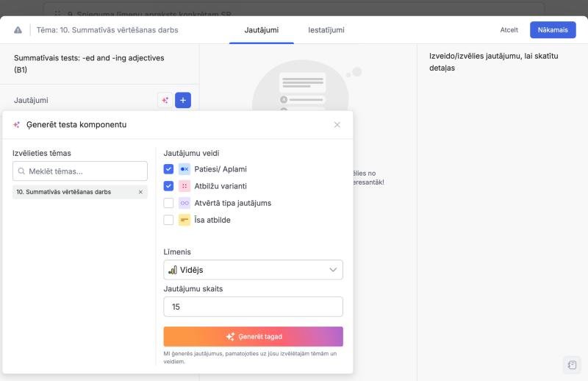Click the Jautājumu veidi label
The width and height of the screenshot is (588, 381).
tap(191, 153)
